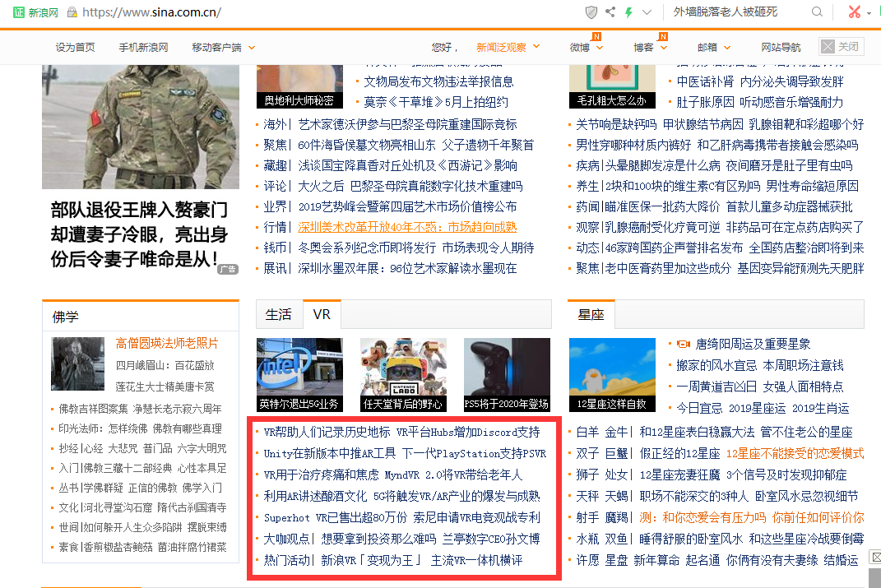Open 网站导航 site navigation
881x588 pixels.
781,48
